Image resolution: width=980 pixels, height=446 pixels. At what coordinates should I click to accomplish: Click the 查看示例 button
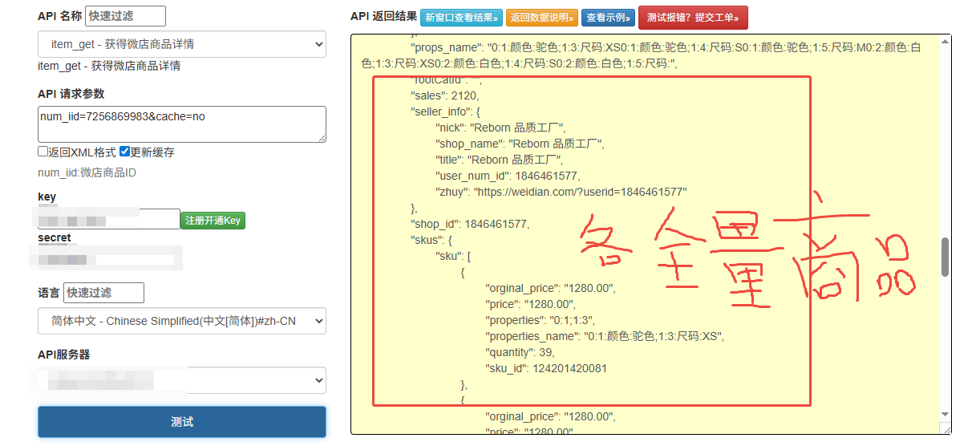(x=608, y=18)
